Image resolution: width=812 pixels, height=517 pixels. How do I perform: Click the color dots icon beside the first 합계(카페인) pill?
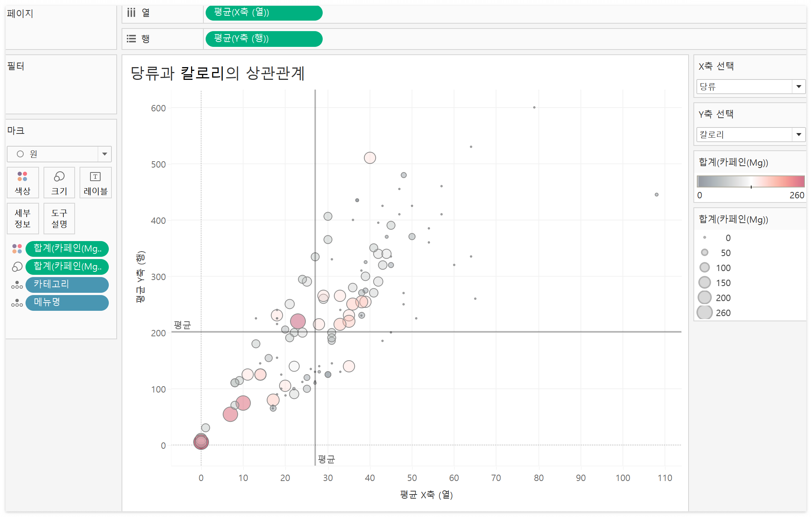(x=17, y=249)
